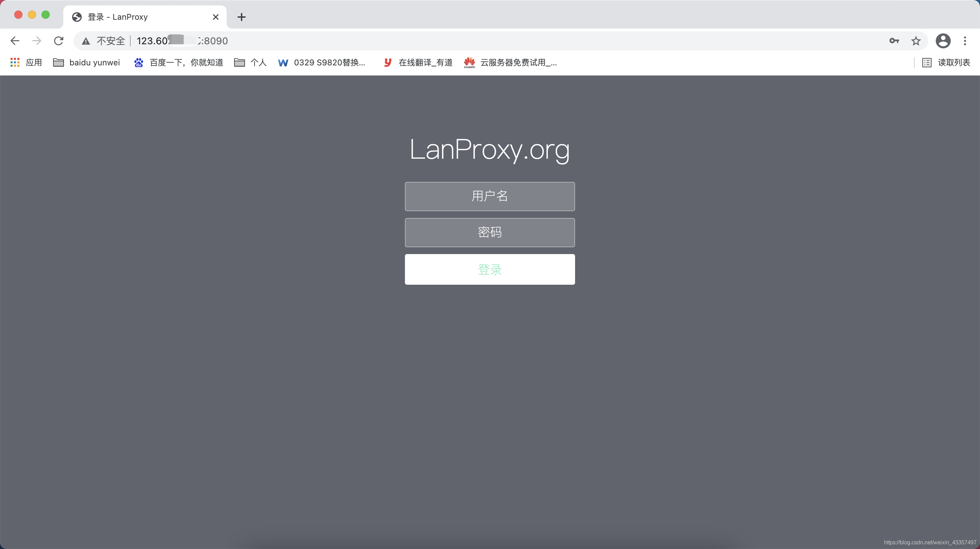Click the browser back arrow

point(15,41)
